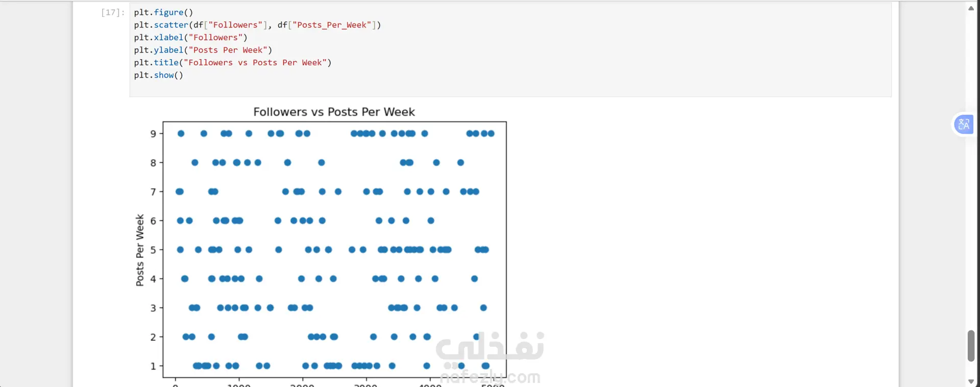Click the nafezly.com watermark text
Image resolution: width=980 pixels, height=387 pixels.
(x=490, y=377)
